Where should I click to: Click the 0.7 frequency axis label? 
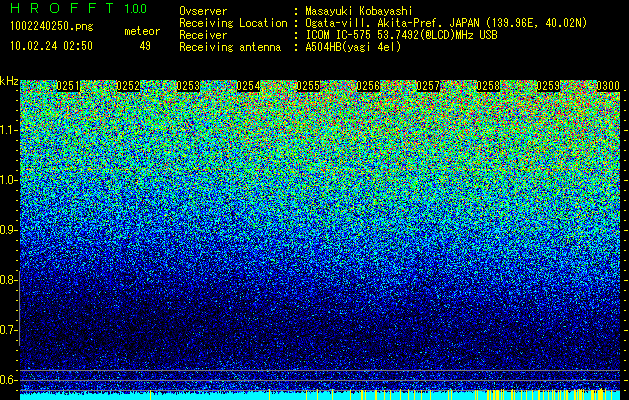9,330
